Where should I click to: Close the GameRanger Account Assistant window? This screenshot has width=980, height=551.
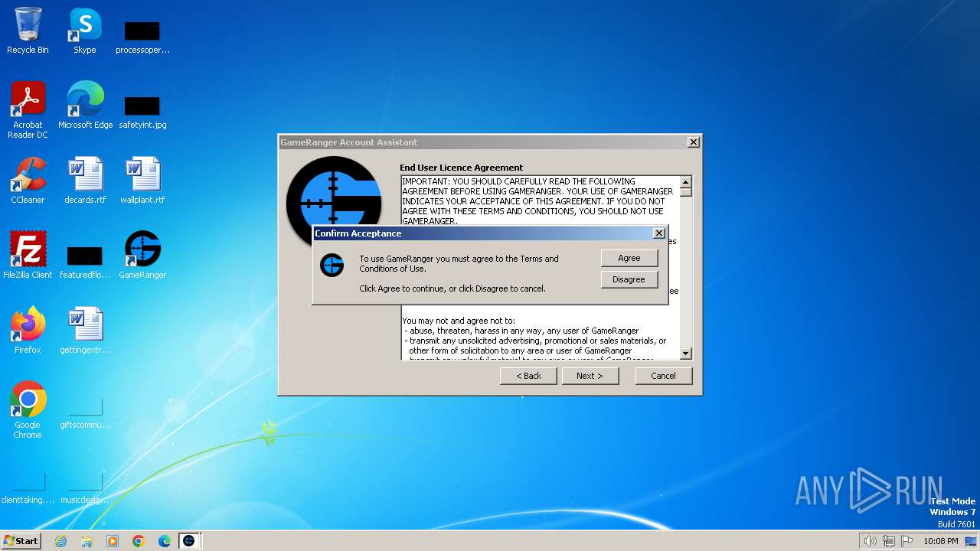point(694,142)
